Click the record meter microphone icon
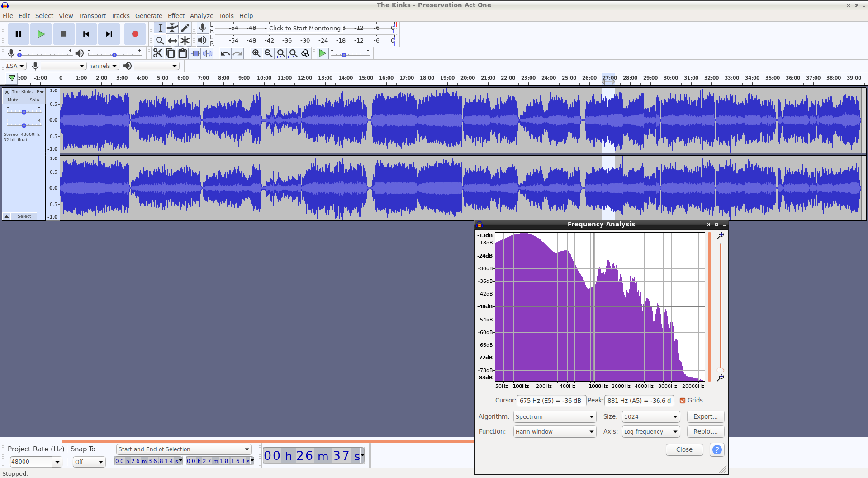Viewport: 868px width, 478px height. 203,28
